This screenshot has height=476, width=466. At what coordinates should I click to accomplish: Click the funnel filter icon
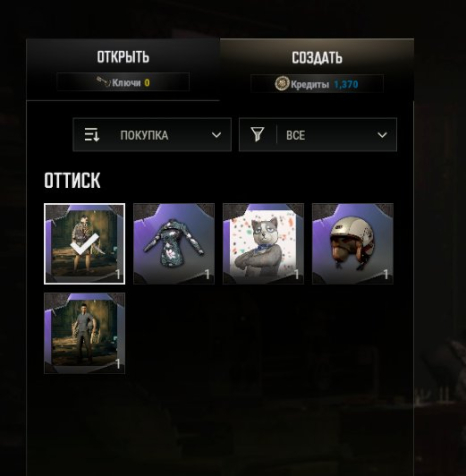[x=257, y=135]
